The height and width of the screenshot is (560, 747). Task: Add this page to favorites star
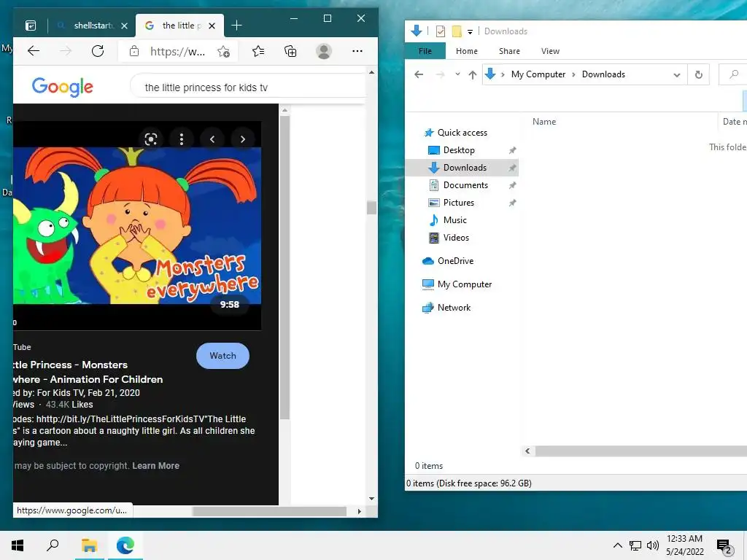click(x=223, y=52)
